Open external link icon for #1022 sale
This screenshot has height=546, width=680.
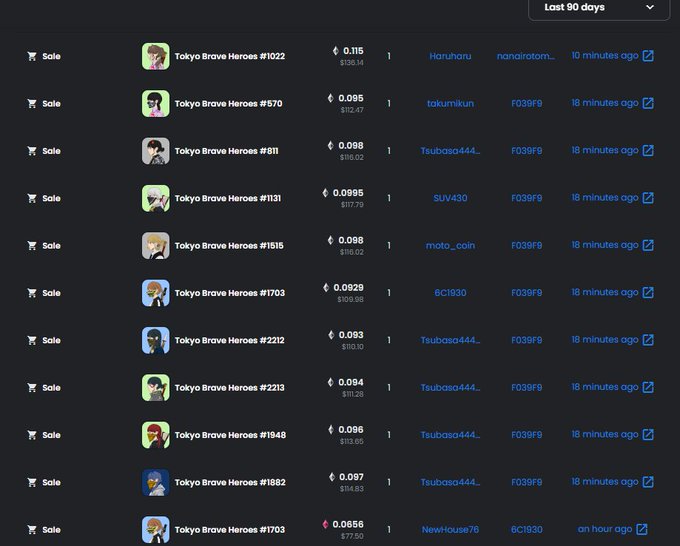648,56
